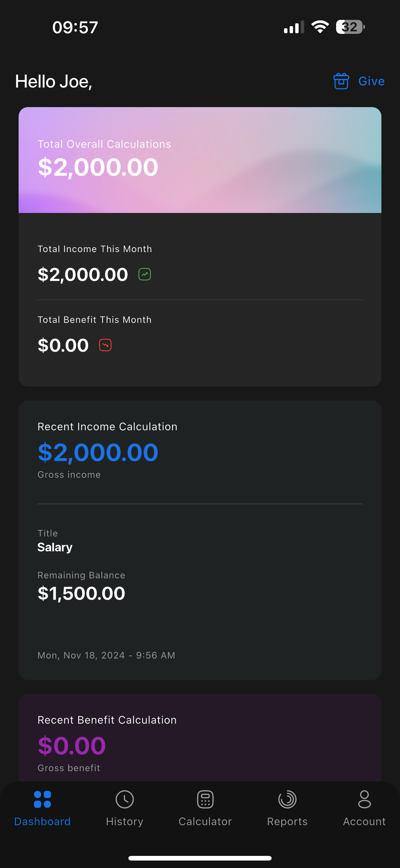Switch to the History tab label
This screenshot has width=400, height=868.
coord(125,821)
